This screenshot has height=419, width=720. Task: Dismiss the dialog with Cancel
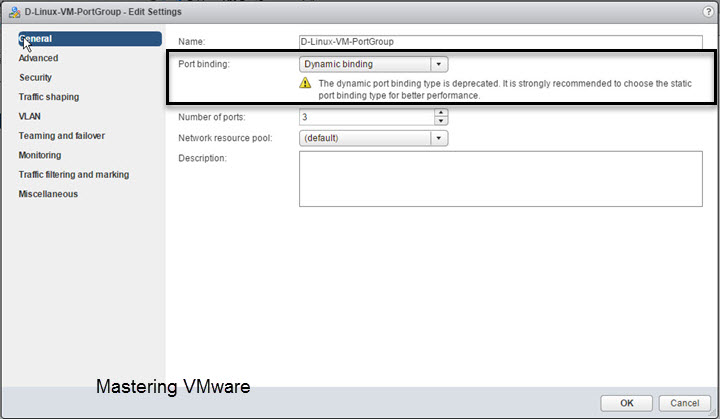[685, 403]
